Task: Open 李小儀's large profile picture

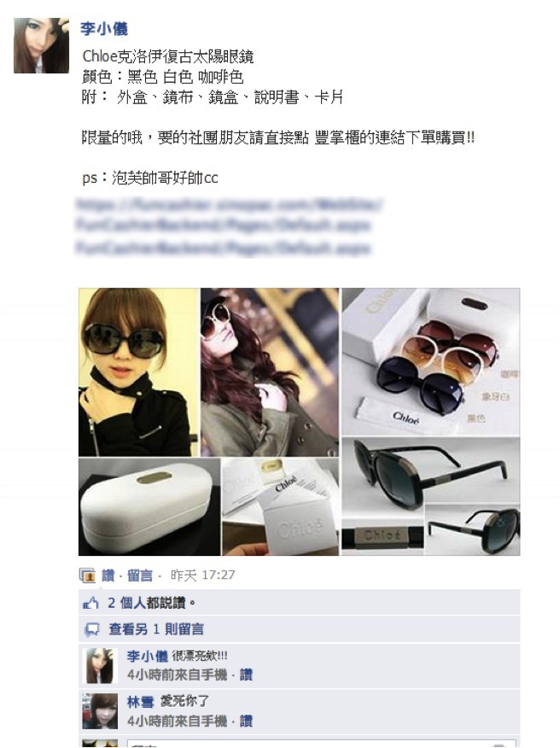Action: (x=42, y=46)
